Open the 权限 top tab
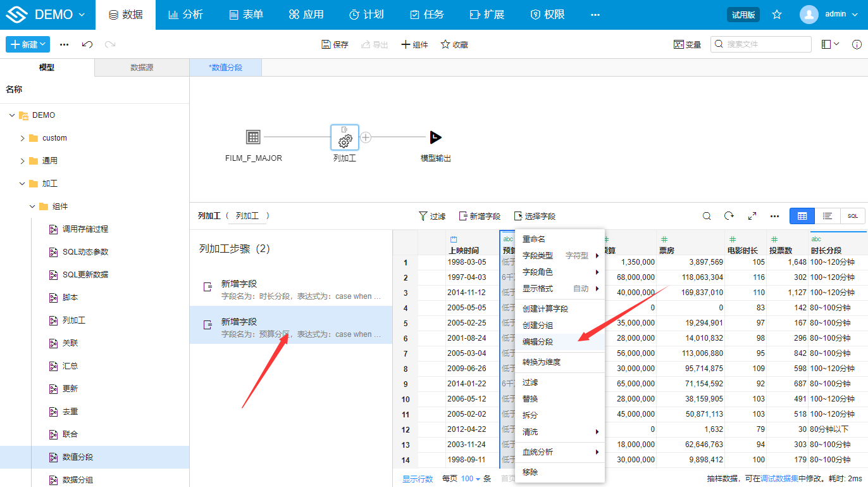This screenshot has width=868, height=487. pos(547,15)
